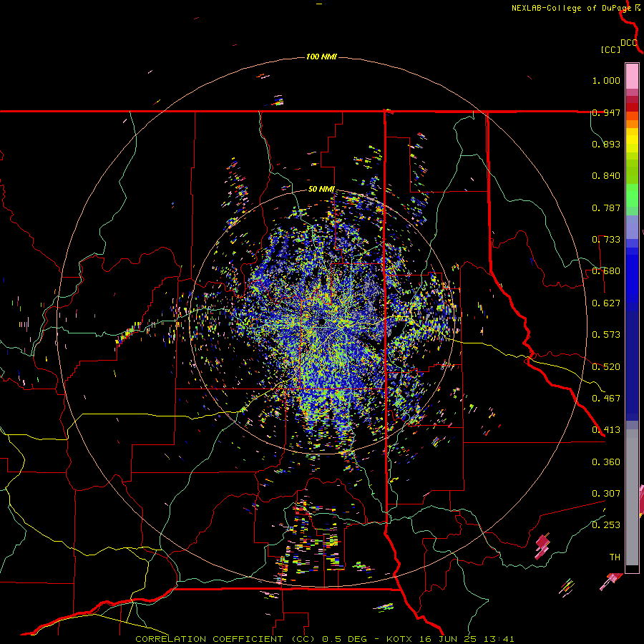This screenshot has height=644, width=644.
Task: Click the NEXLAB-College of DuPage label
Action: click(x=571, y=8)
